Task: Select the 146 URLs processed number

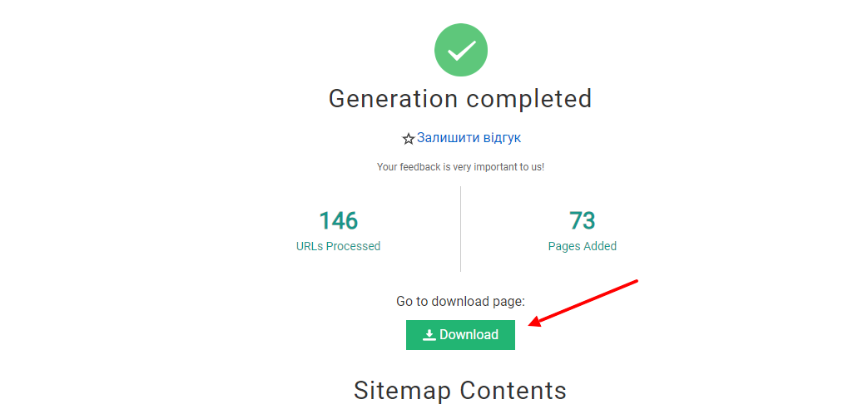Action: click(338, 220)
